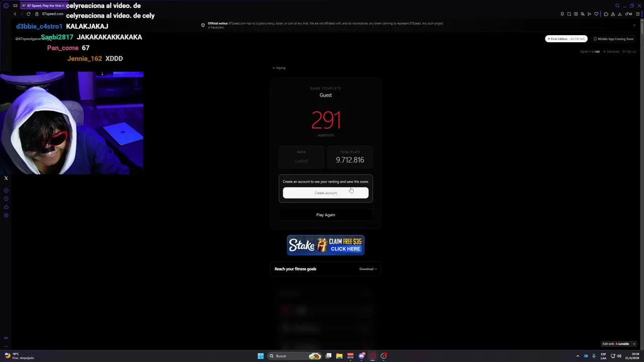Dismiss the official notice banner
The height and width of the screenshot is (362, 644).
(x=634, y=25)
